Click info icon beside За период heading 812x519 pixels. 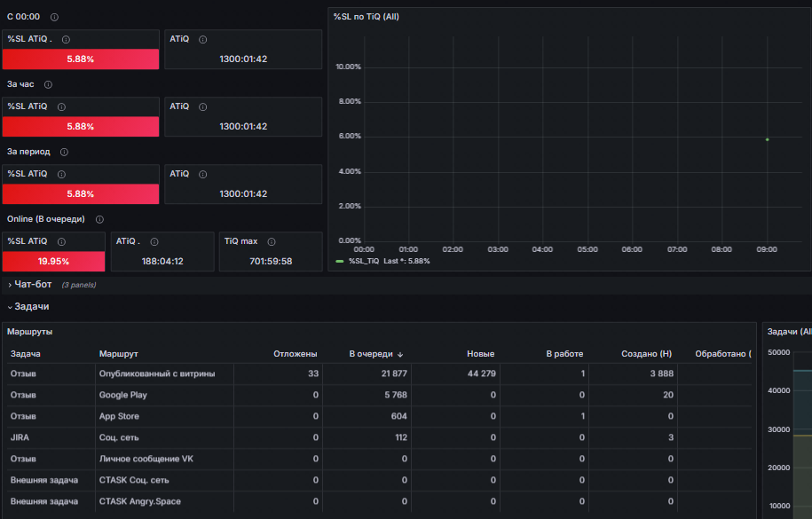click(64, 152)
